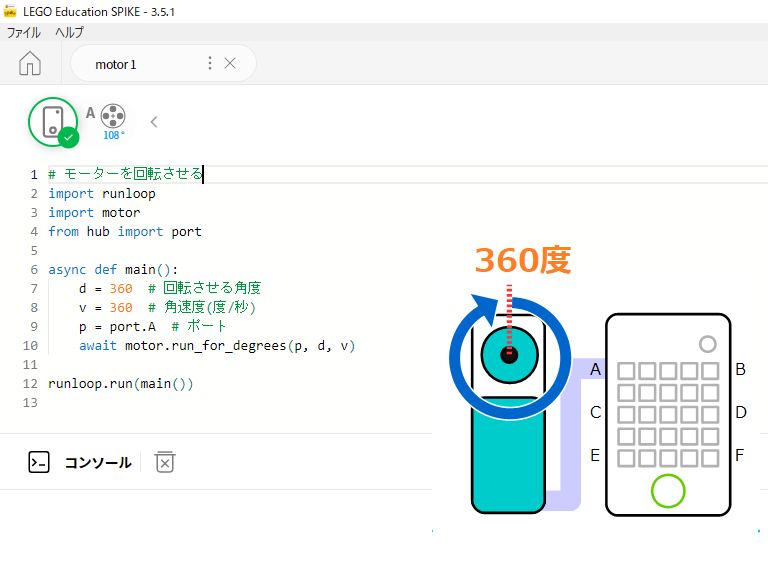The height and width of the screenshot is (562, 768).
Task: Click the 'v = 360' value on line 8
Action: coord(121,308)
